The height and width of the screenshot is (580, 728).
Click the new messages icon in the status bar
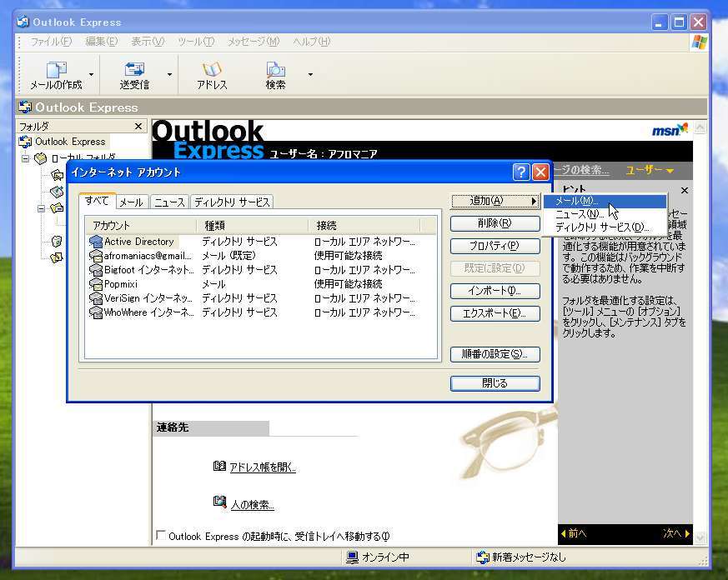483,557
